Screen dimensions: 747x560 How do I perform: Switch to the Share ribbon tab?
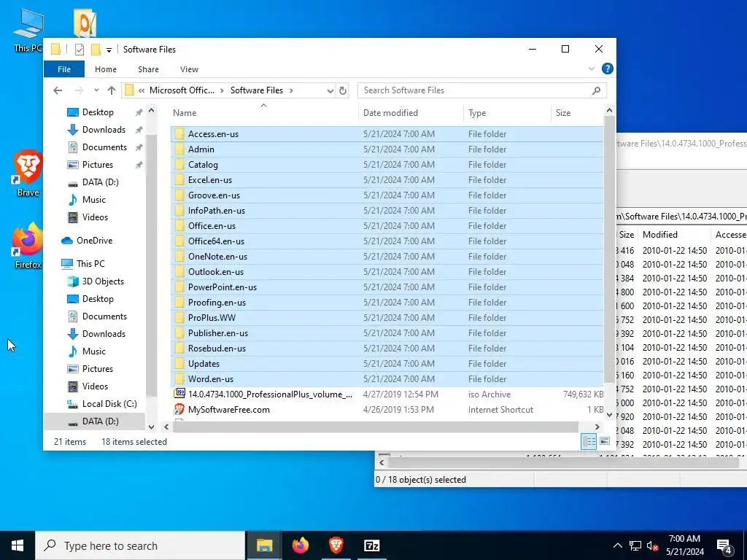pyautogui.click(x=148, y=69)
